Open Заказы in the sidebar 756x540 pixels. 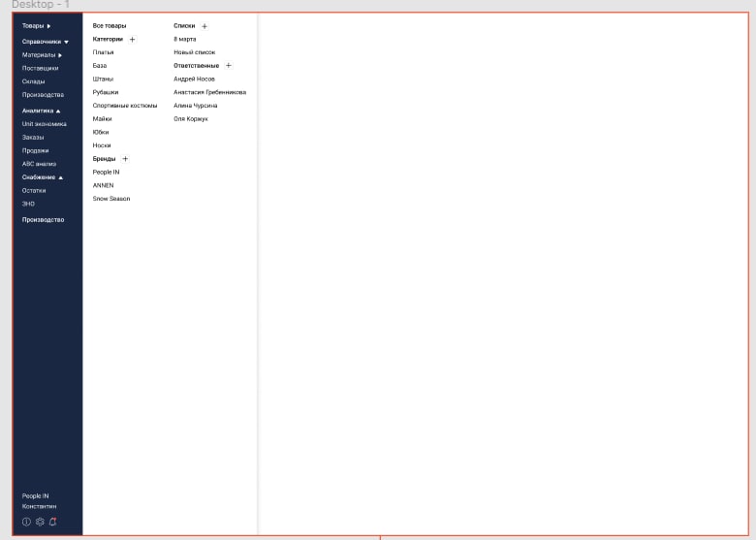pos(33,138)
